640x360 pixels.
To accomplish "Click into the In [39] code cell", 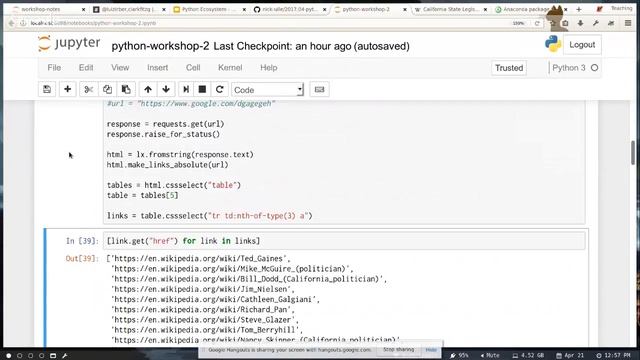I will coord(344,241).
